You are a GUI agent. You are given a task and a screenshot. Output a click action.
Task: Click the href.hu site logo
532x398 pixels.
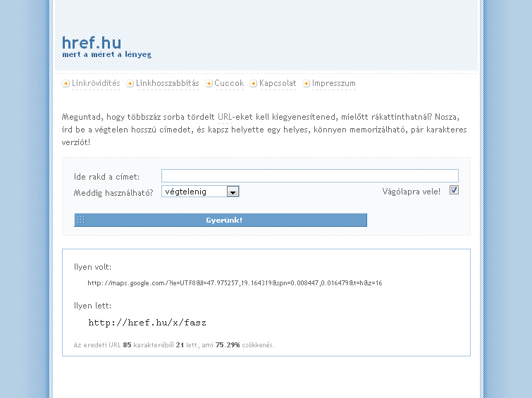(x=92, y=43)
